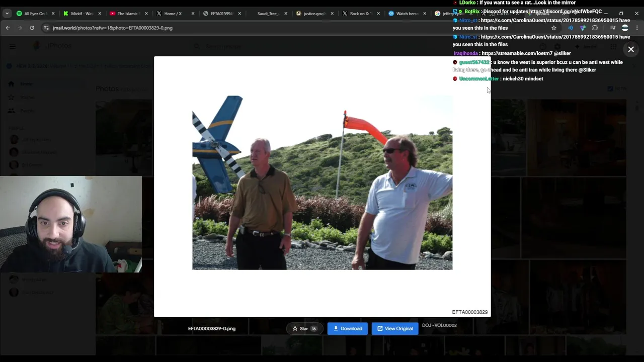Close The Islamic YouTube tab
Image resolution: width=644 pixels, height=362 pixels.
(146, 14)
